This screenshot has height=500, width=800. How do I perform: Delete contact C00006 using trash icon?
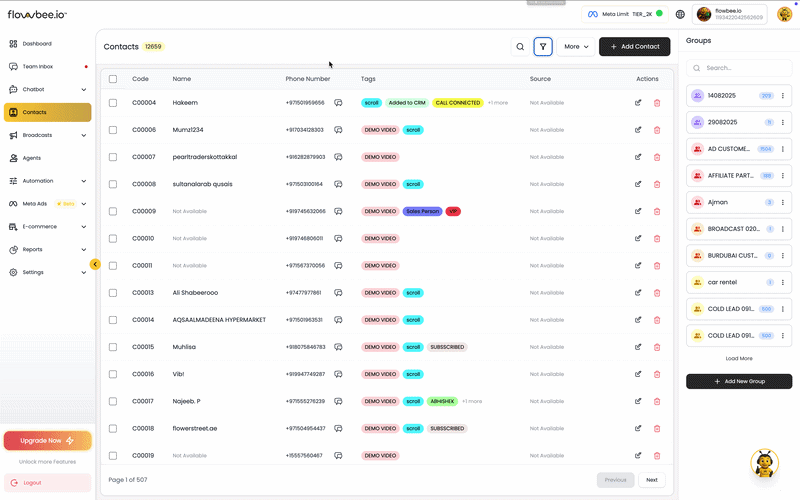click(657, 130)
